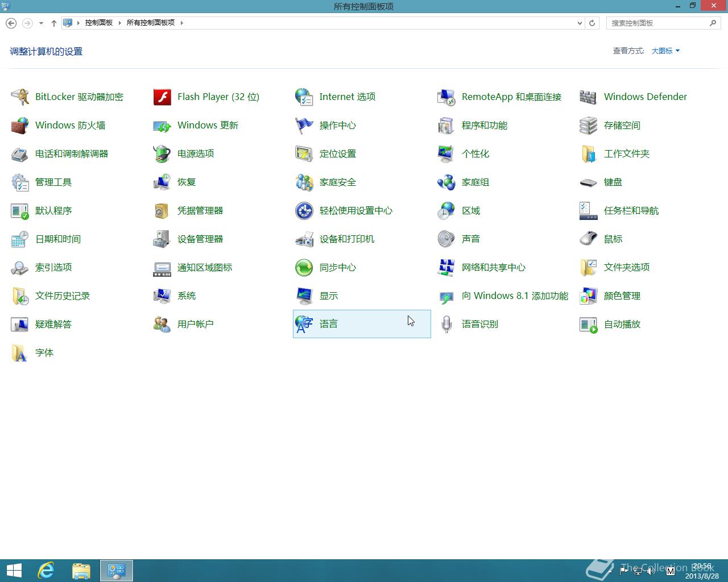Screen dimensions: 728x582
Task: Open BitLocker 驱动器加密 icon
Action: (20, 97)
